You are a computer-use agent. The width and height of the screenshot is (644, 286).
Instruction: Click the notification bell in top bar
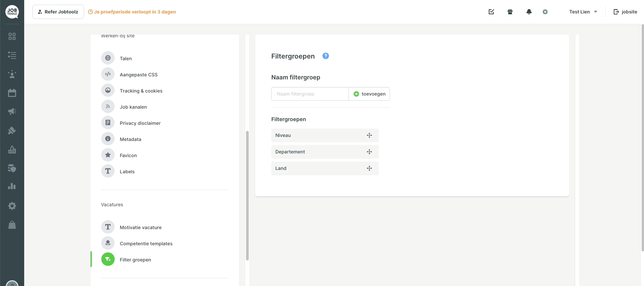point(529,12)
